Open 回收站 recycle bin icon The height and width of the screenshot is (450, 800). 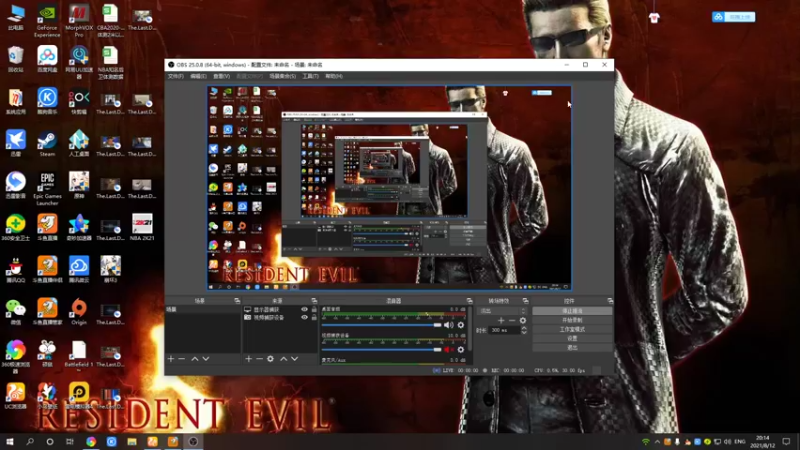click(15, 59)
